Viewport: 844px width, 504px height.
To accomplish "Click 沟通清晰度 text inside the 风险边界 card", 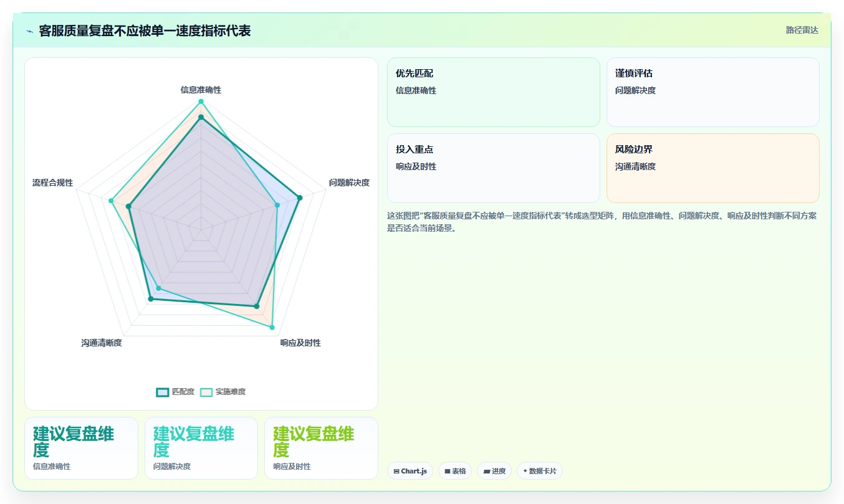I will (635, 166).
